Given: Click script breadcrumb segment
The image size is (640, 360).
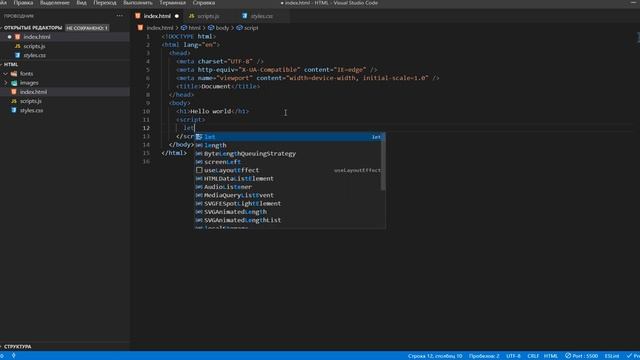Looking at the screenshot, I should [251, 28].
